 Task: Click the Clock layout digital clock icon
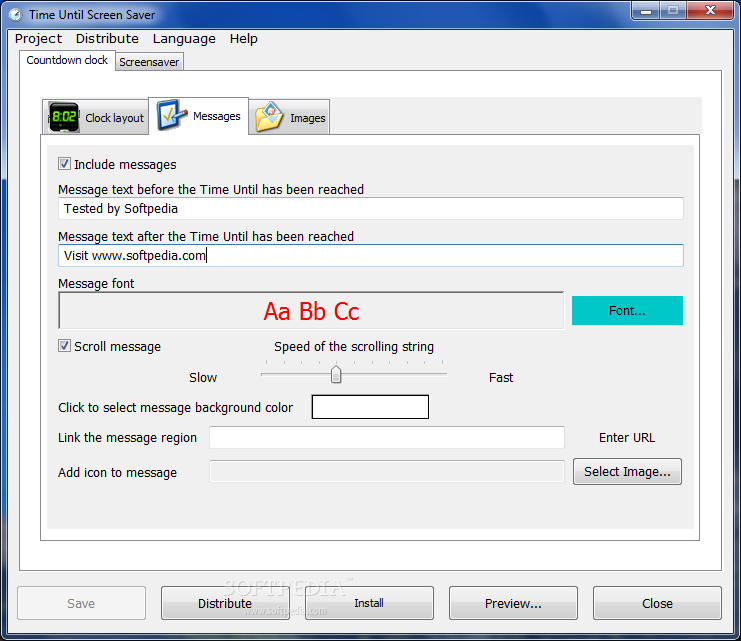click(64, 117)
